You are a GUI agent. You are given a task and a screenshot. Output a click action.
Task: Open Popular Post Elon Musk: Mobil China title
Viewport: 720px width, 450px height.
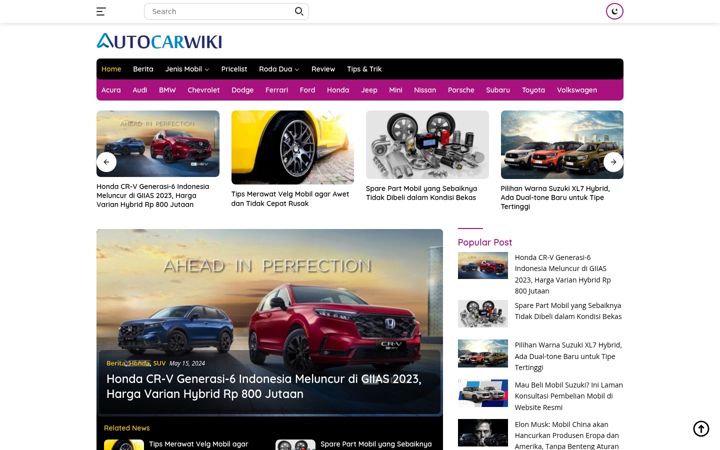tap(568, 435)
